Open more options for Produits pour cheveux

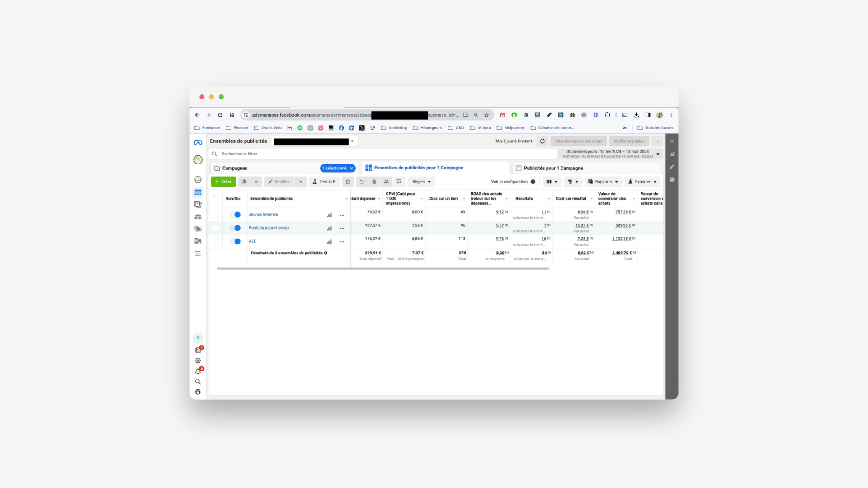point(342,229)
